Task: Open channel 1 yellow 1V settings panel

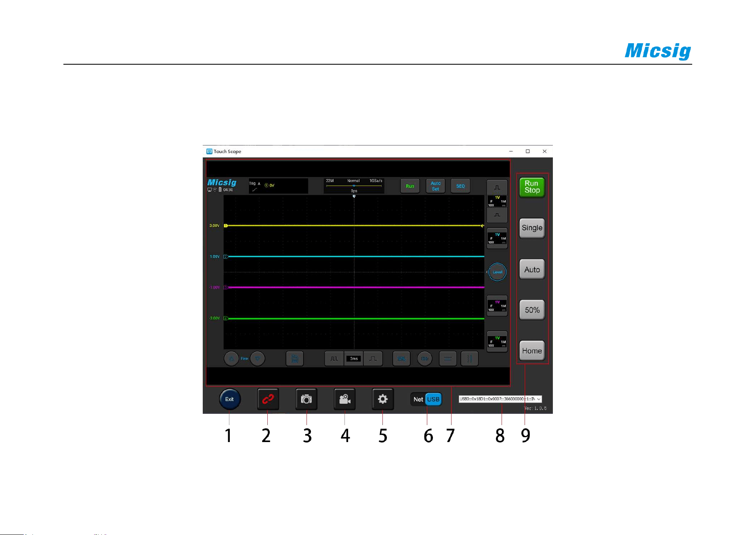Action: (497, 201)
